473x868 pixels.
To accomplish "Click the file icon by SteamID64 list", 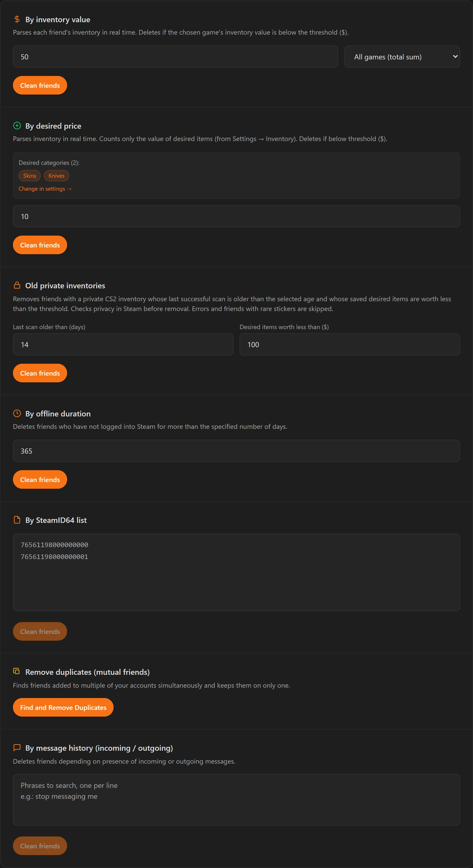I will 17,520.
